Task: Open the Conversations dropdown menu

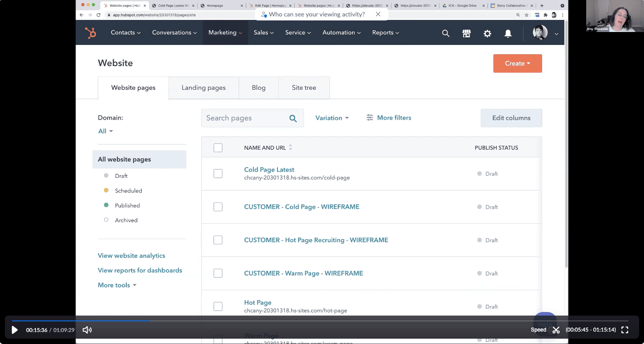Action: coord(175,32)
